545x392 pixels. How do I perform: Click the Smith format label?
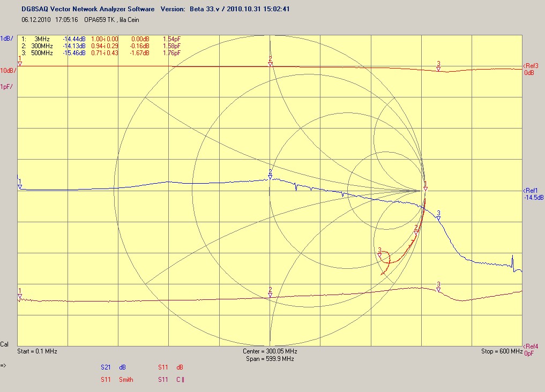tap(126, 380)
